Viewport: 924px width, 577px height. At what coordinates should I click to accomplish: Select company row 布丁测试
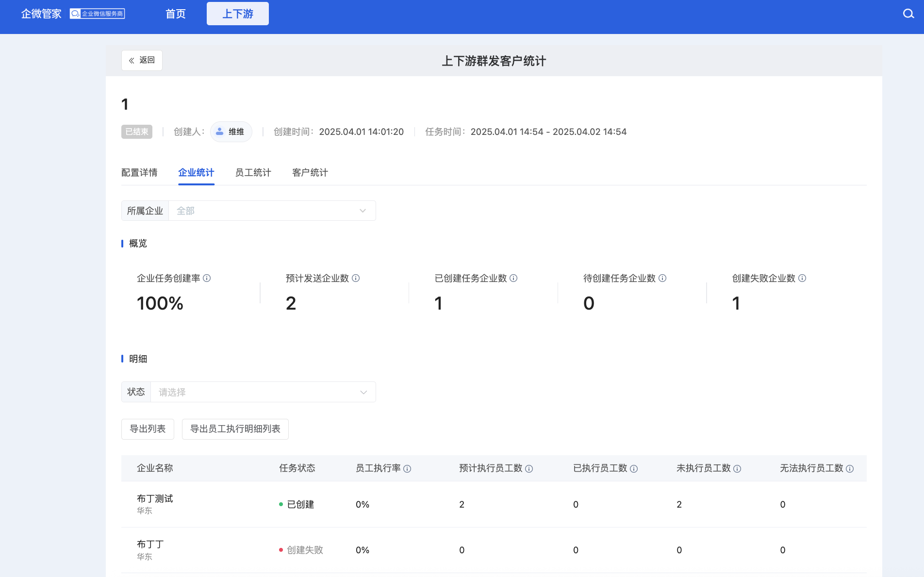494,504
